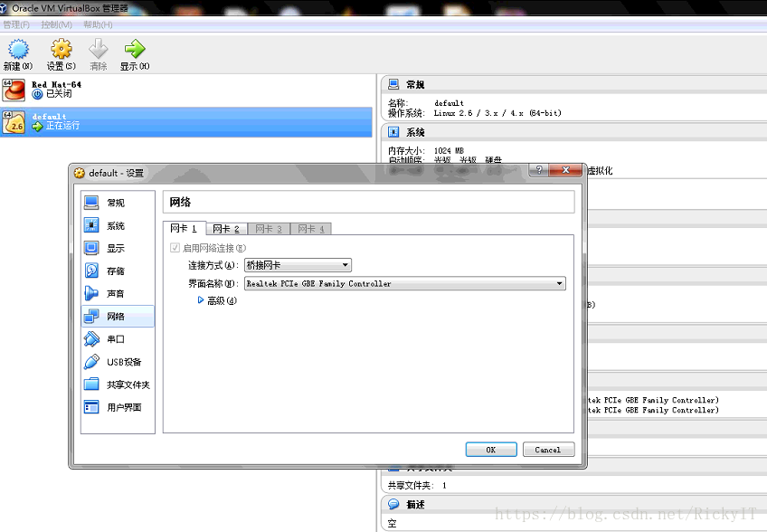Click the 正在运行 status text

coord(63,126)
